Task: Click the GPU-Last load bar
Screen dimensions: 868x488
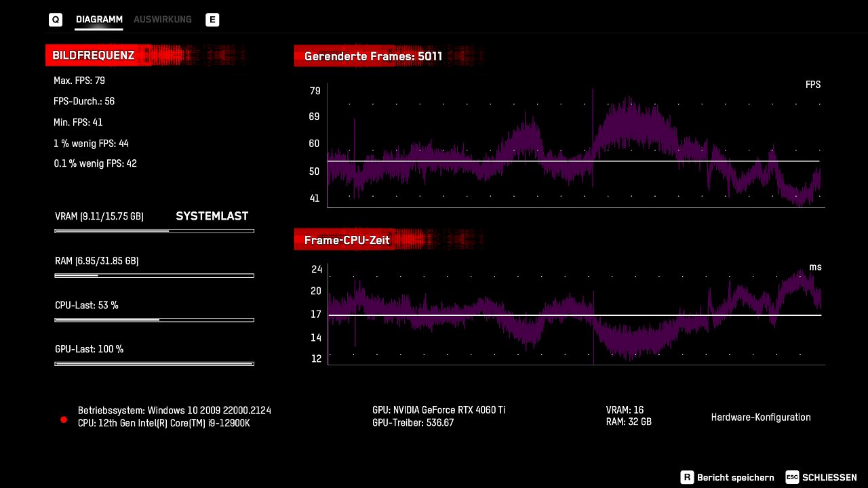Action: [x=154, y=364]
